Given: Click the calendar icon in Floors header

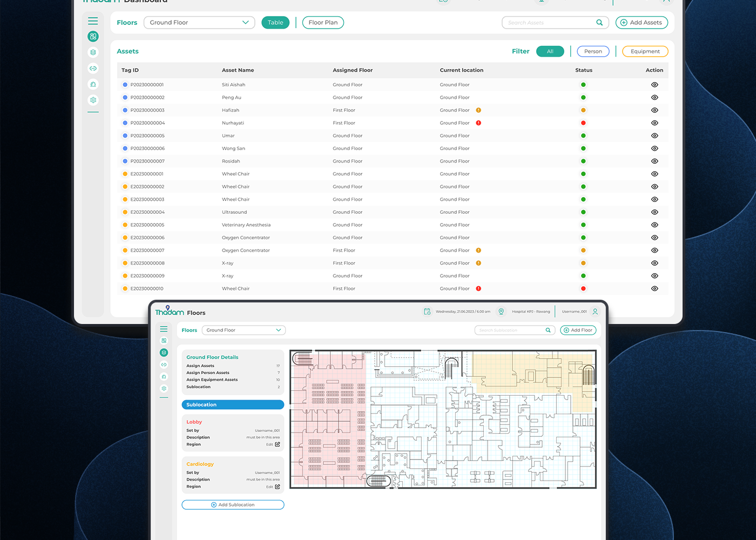Looking at the screenshot, I should pyautogui.click(x=427, y=312).
